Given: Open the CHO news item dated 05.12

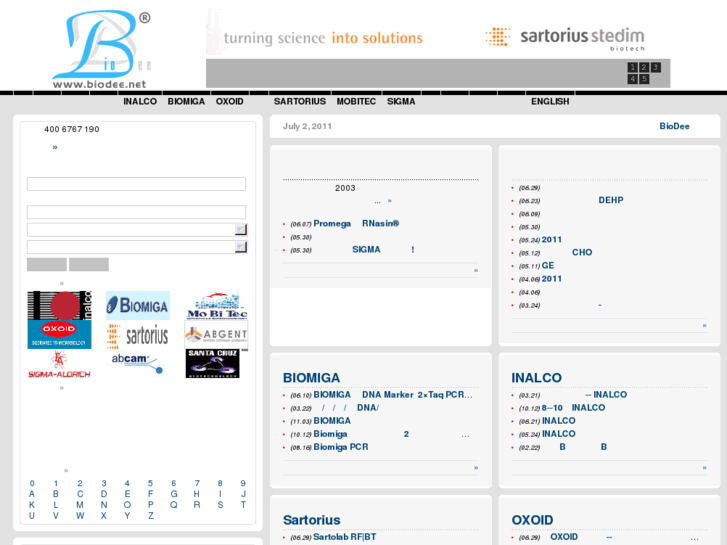Looking at the screenshot, I should (582, 252).
